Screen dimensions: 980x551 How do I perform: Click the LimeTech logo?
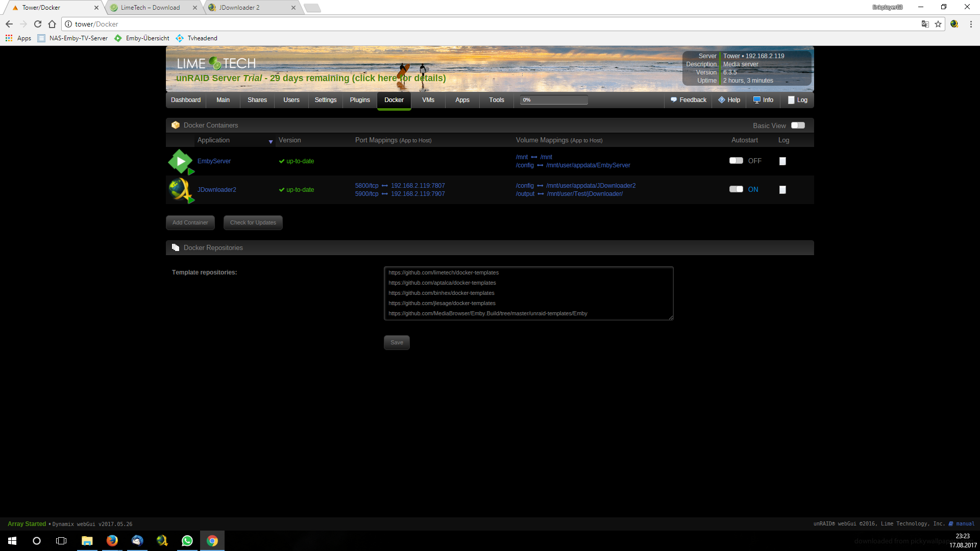click(x=216, y=63)
